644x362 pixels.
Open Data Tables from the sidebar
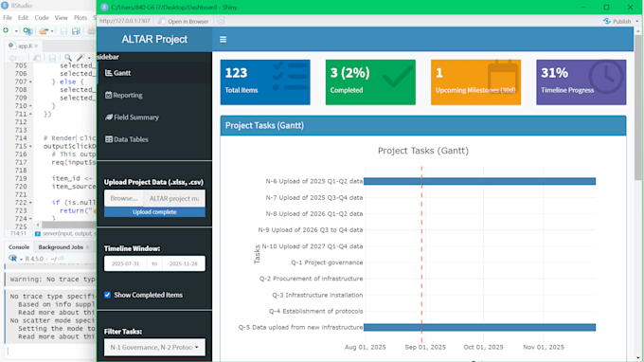(x=154, y=139)
